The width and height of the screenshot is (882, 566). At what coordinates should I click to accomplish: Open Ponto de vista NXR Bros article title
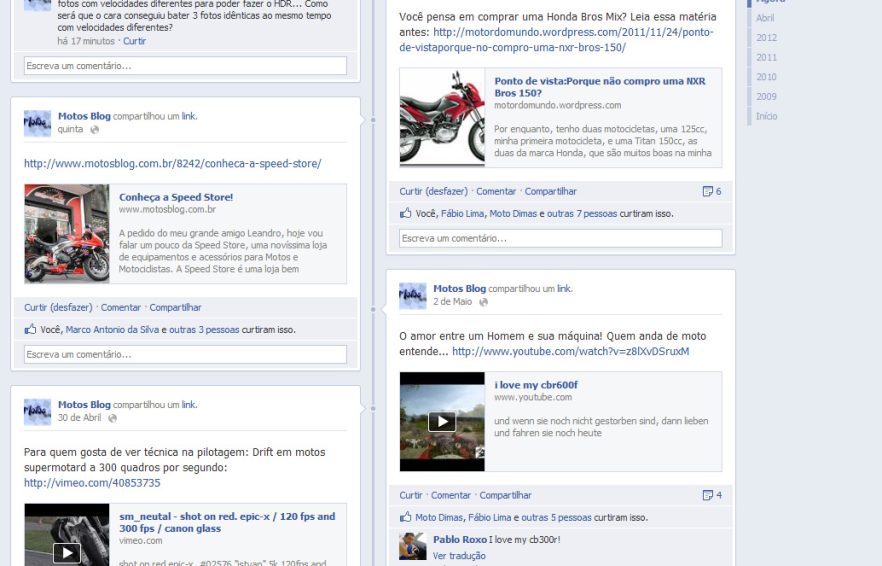click(600, 87)
